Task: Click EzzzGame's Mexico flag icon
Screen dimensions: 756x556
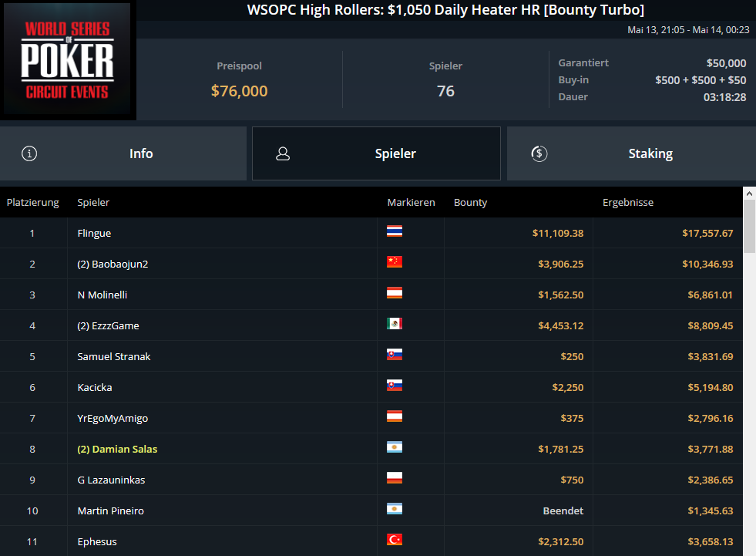Action: (395, 324)
